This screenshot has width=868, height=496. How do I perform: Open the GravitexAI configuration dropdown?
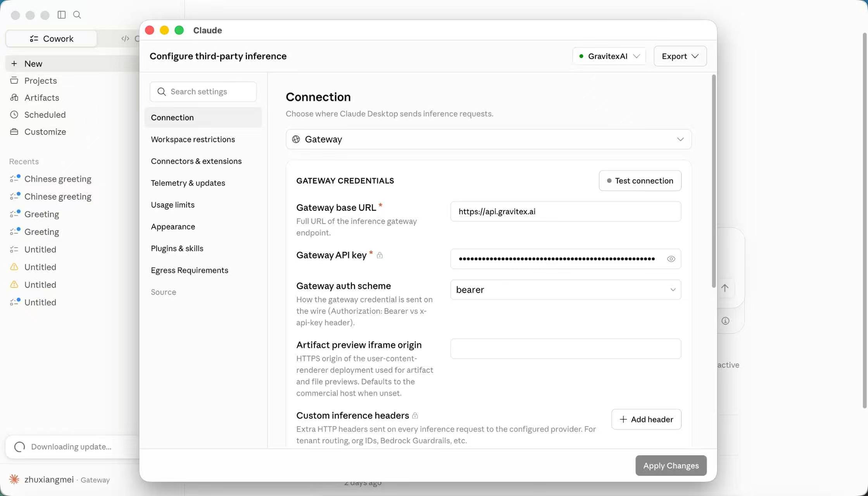coord(609,56)
